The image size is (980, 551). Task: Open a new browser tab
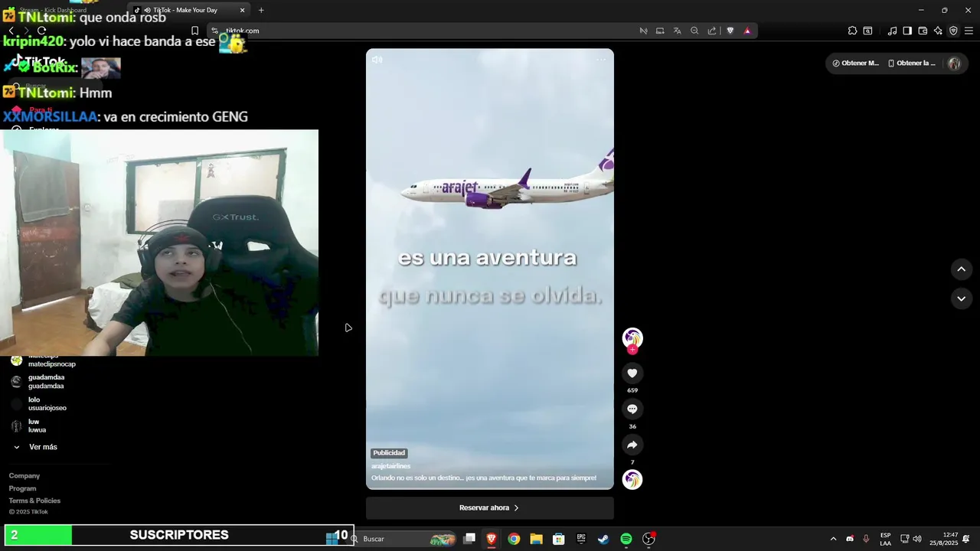(261, 10)
